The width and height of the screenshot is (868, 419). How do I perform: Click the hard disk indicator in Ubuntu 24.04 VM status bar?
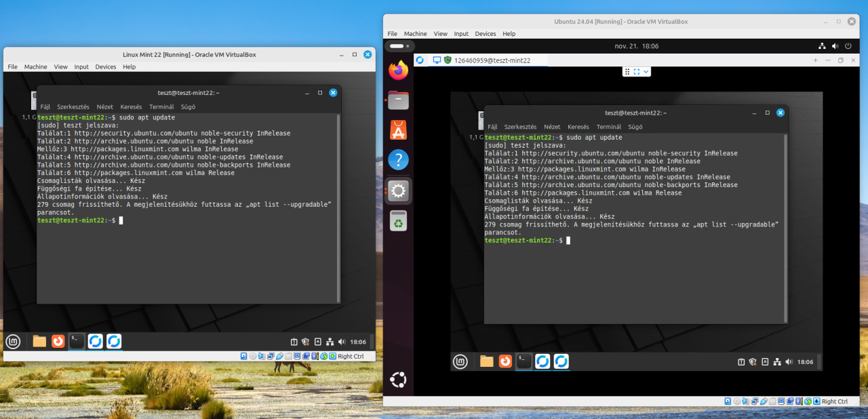pos(728,402)
